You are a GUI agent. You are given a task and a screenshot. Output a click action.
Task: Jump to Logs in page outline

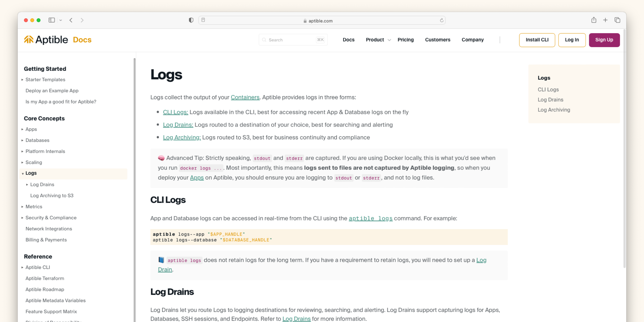(544, 78)
